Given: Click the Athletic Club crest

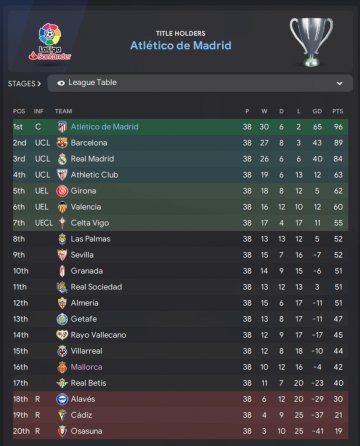Looking at the screenshot, I should point(62,175).
